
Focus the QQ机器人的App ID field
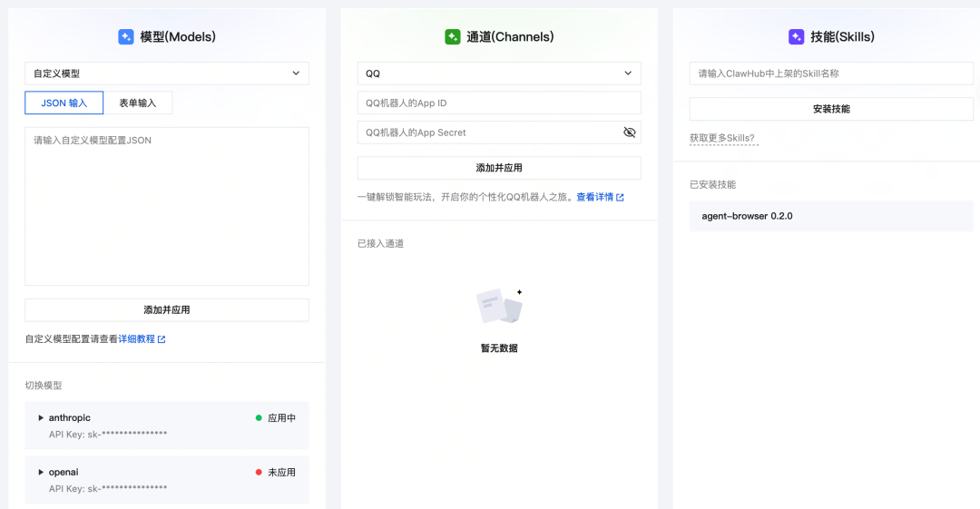pyautogui.click(x=499, y=103)
